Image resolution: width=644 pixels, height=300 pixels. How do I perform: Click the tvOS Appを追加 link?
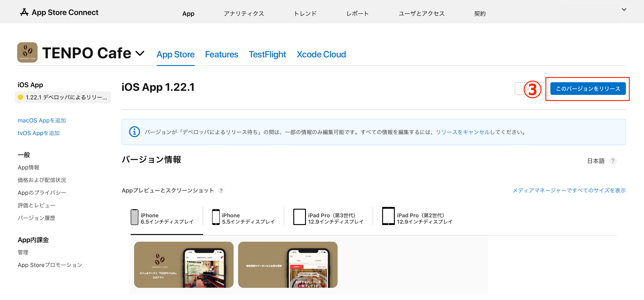[38, 133]
